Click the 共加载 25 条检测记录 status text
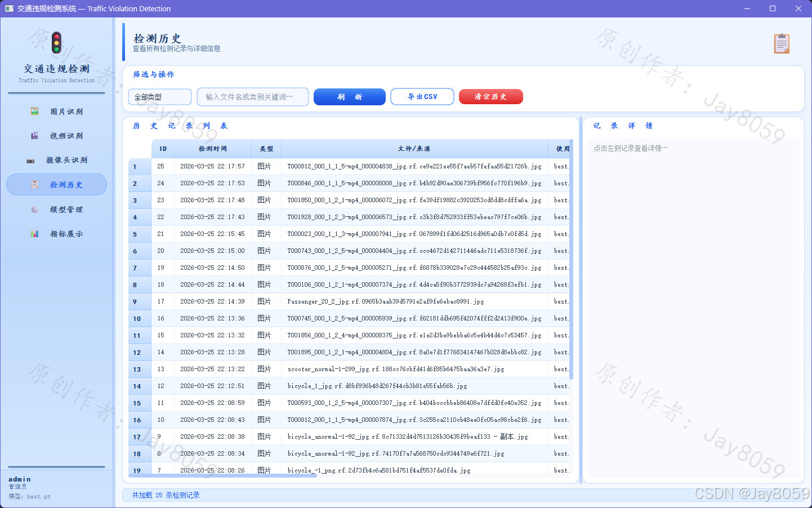 pyautogui.click(x=166, y=495)
